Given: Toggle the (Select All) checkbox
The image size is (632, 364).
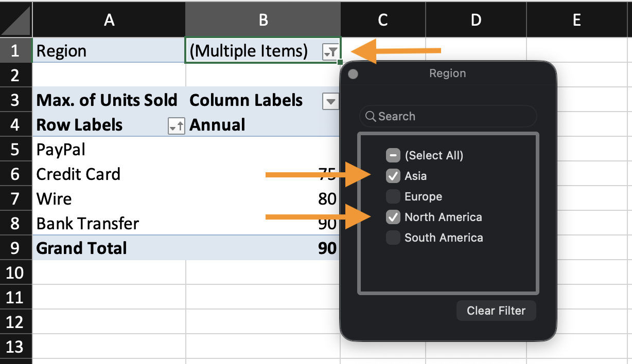Looking at the screenshot, I should click(x=393, y=155).
